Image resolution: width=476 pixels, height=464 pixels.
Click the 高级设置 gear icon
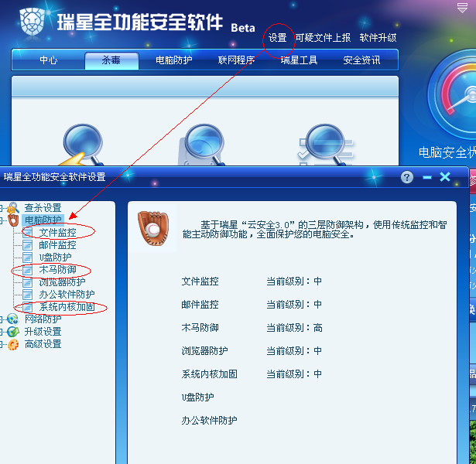(x=13, y=344)
